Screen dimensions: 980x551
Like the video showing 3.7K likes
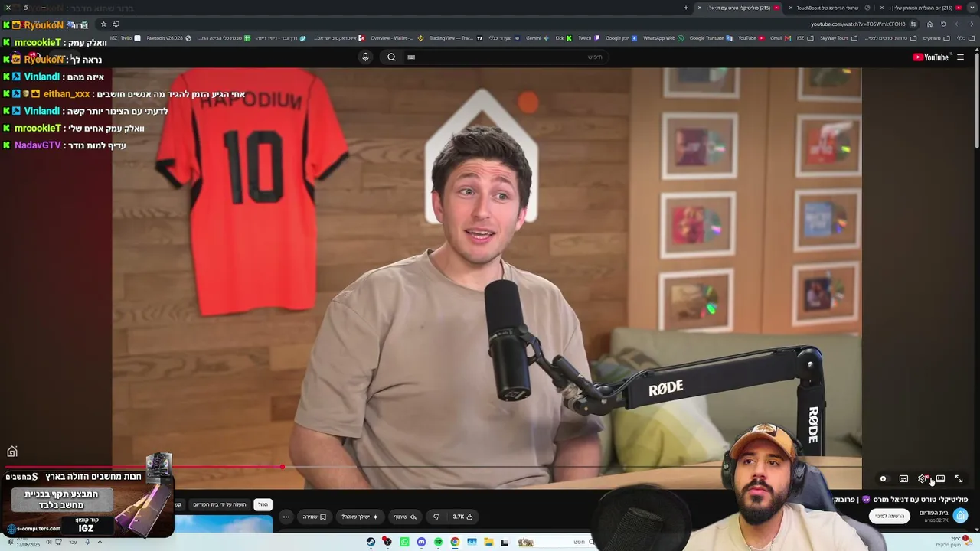(463, 517)
